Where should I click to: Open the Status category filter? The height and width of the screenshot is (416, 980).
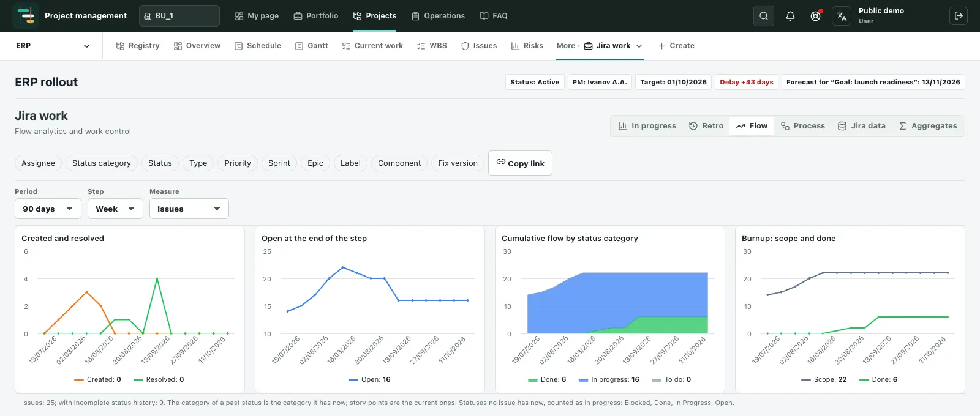pyautogui.click(x=102, y=163)
